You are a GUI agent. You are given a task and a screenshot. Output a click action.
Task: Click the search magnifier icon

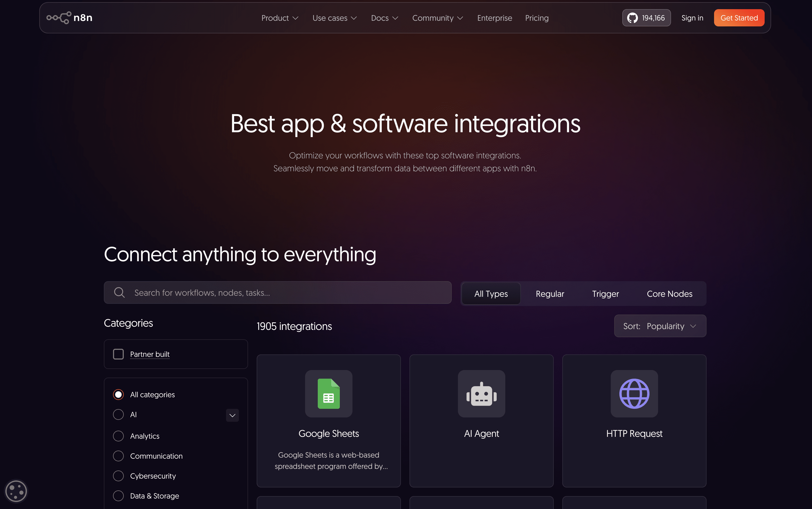click(119, 292)
